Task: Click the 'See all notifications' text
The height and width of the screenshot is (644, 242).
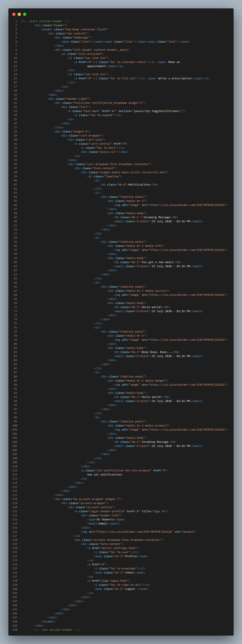Action: click(104, 475)
